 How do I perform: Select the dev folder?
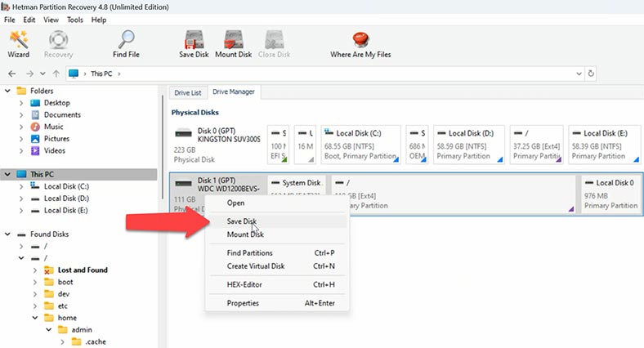64,294
